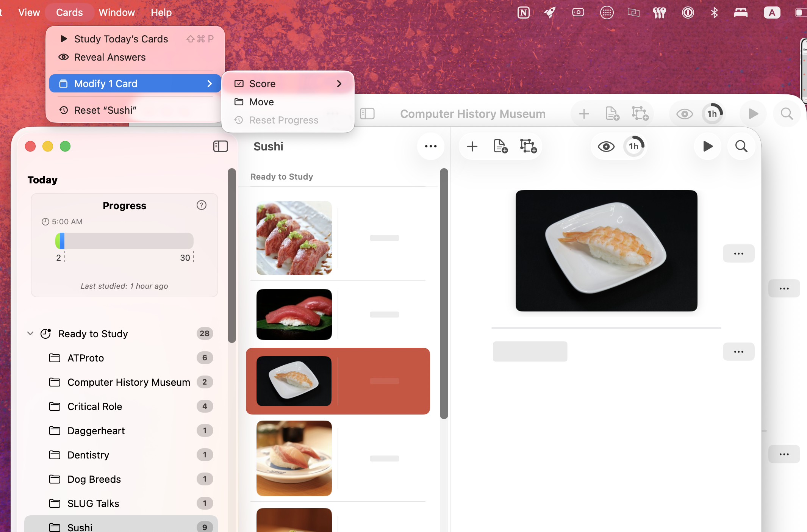The width and height of the screenshot is (807, 532).
Task: Toggle reveal answers eye icon
Action: (x=606, y=146)
